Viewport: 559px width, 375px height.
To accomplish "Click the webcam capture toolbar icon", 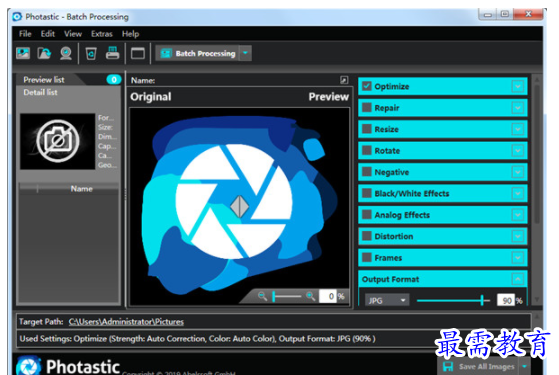I will pyautogui.click(x=66, y=53).
